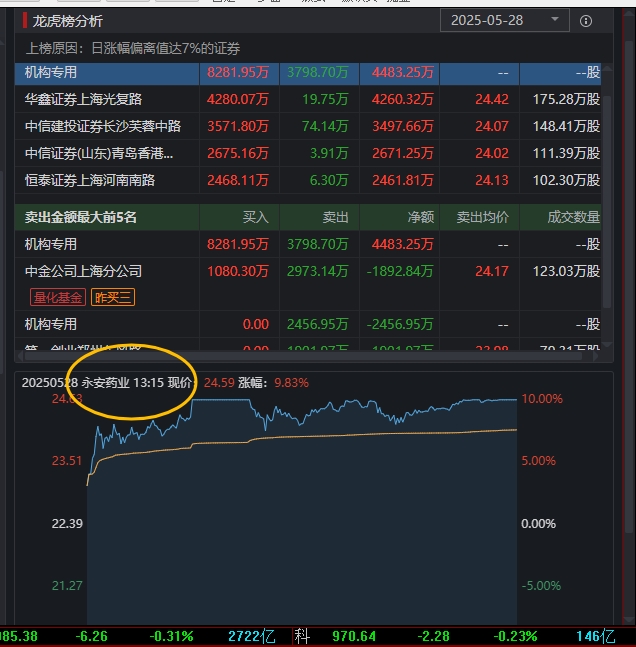Select the 华鑫证券上海光复路 row
The image size is (636, 647).
point(307,99)
